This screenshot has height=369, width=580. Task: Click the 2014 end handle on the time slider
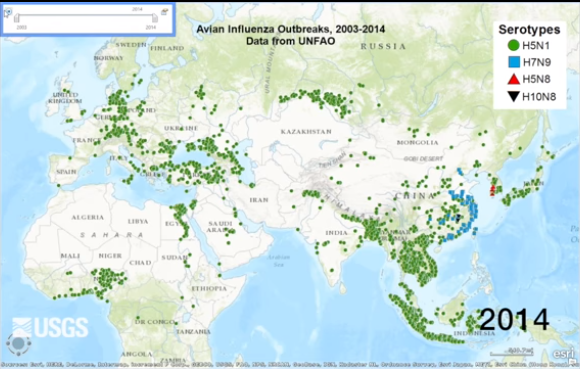click(x=155, y=18)
